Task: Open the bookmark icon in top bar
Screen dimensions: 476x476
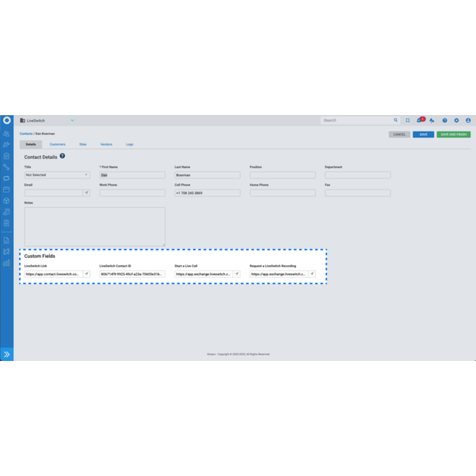Action: 408,121
